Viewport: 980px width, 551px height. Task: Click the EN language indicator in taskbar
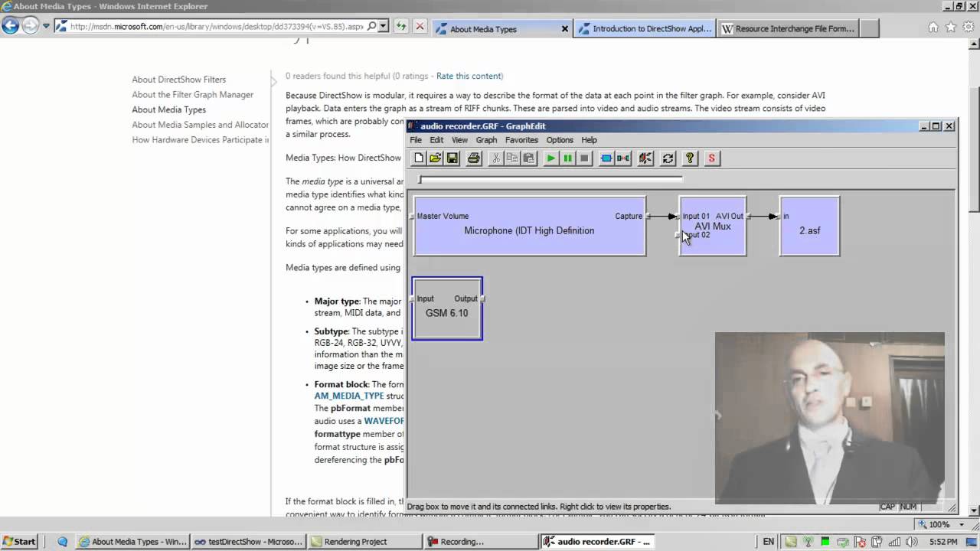click(x=769, y=541)
